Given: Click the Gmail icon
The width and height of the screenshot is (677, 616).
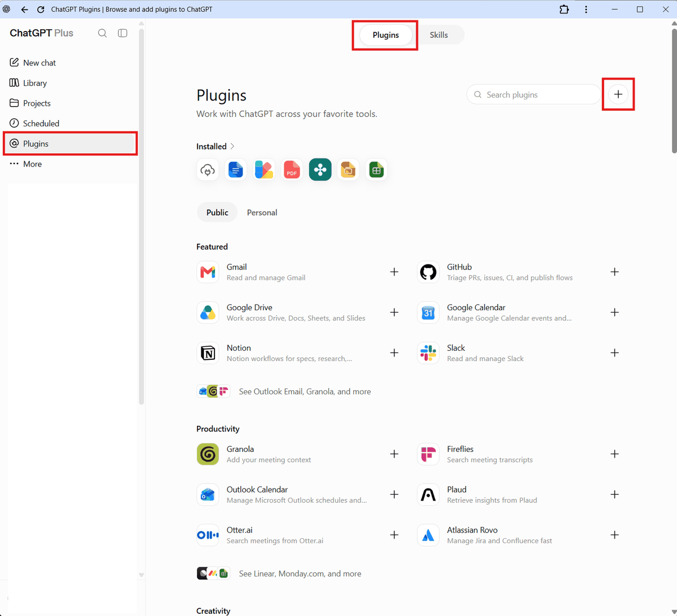Looking at the screenshot, I should point(208,272).
